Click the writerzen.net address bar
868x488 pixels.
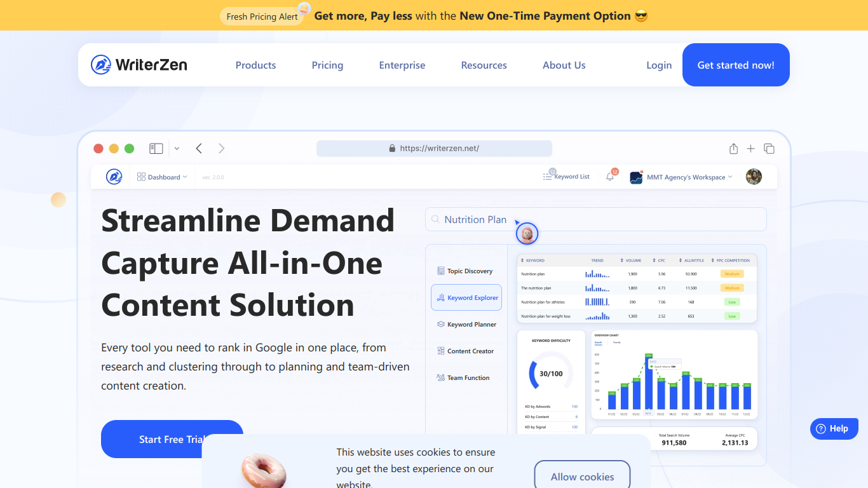pos(434,149)
